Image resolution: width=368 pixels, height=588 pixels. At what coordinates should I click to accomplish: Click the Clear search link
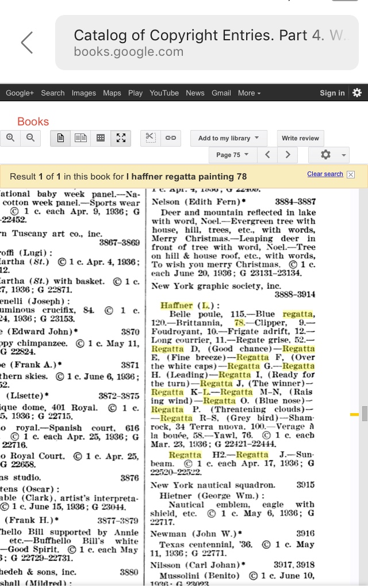click(325, 174)
